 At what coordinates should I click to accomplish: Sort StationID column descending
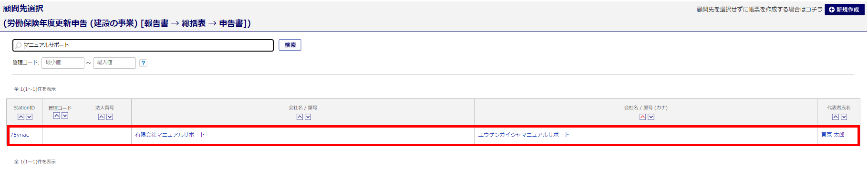pos(29,117)
